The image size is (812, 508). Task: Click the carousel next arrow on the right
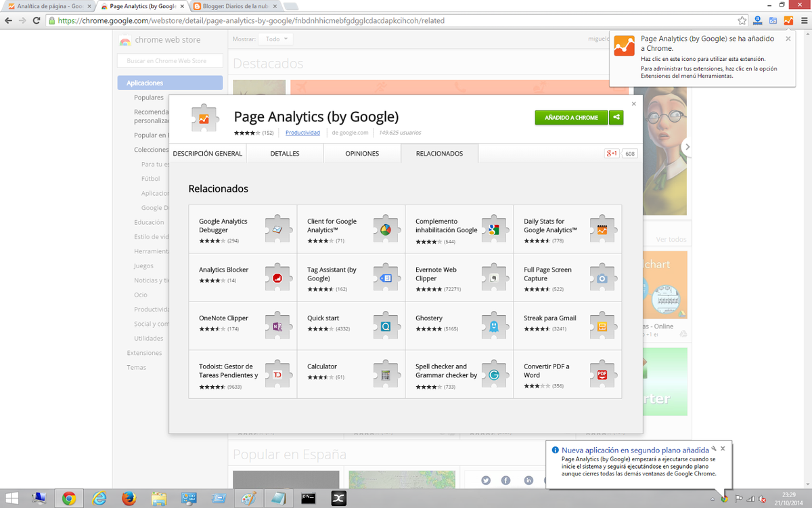pyautogui.click(x=687, y=147)
